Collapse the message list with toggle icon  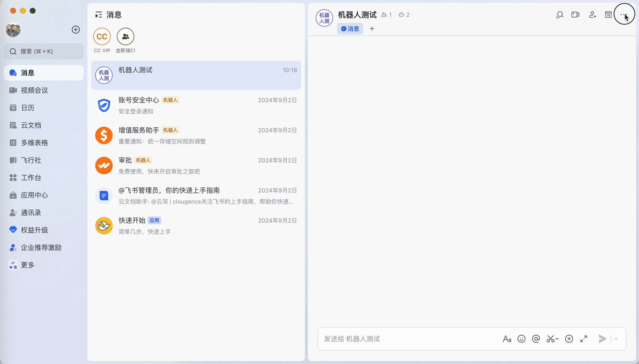tap(99, 15)
